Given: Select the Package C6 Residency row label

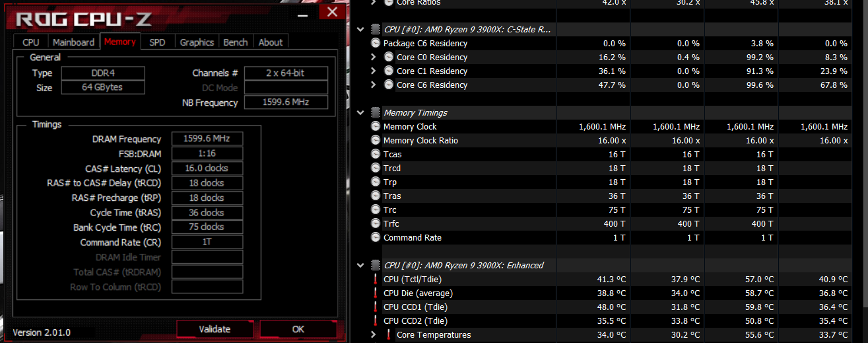Looking at the screenshot, I should [x=426, y=43].
